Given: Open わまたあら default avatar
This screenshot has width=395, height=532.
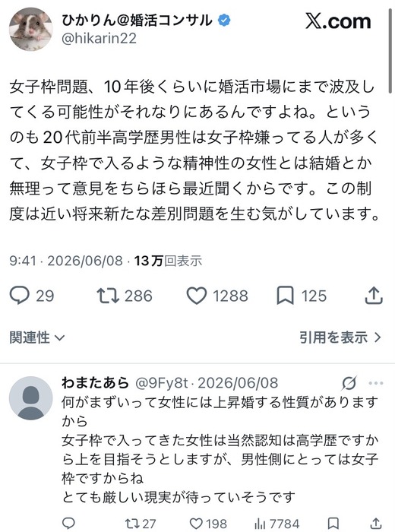Looking at the screenshot, I should click(x=31, y=398).
